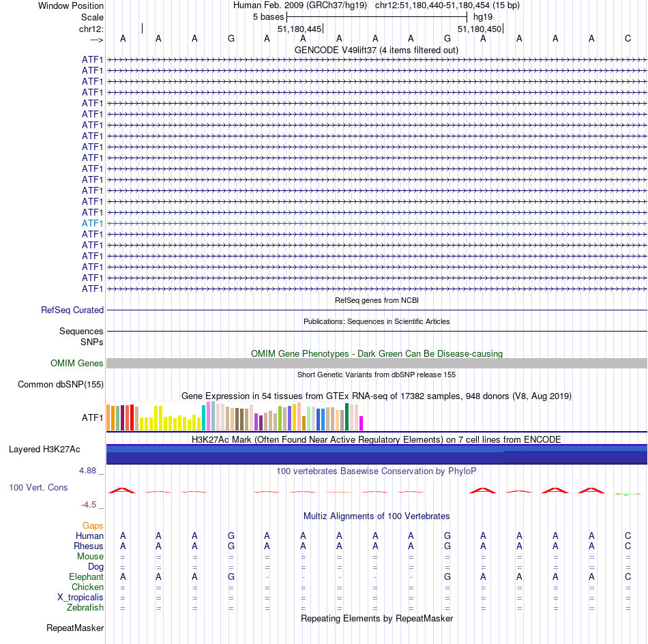Screen dimensions: 648x644
Task: Click the RefSeq Curated track label
Action: coord(72,310)
